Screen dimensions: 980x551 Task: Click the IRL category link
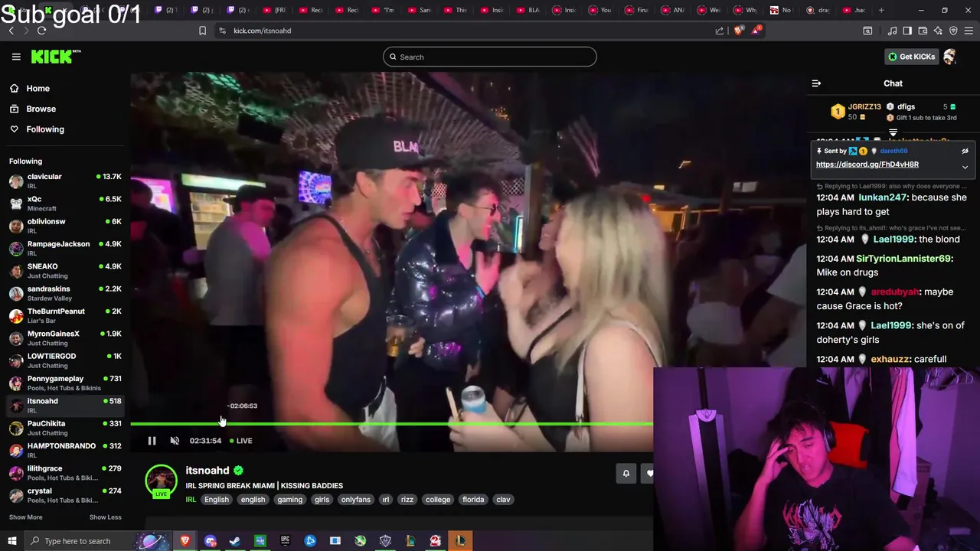tap(191, 500)
